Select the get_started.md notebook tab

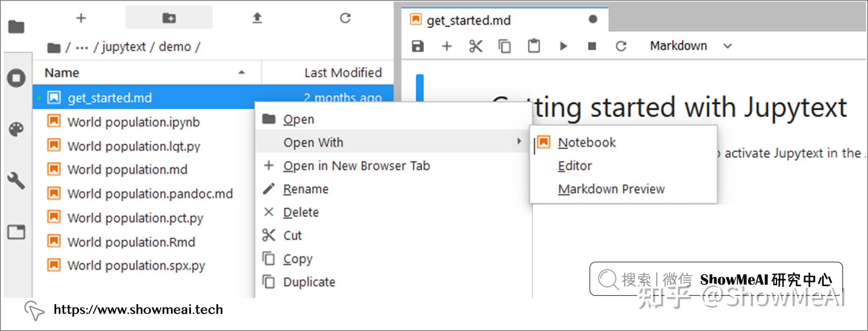pos(504,20)
